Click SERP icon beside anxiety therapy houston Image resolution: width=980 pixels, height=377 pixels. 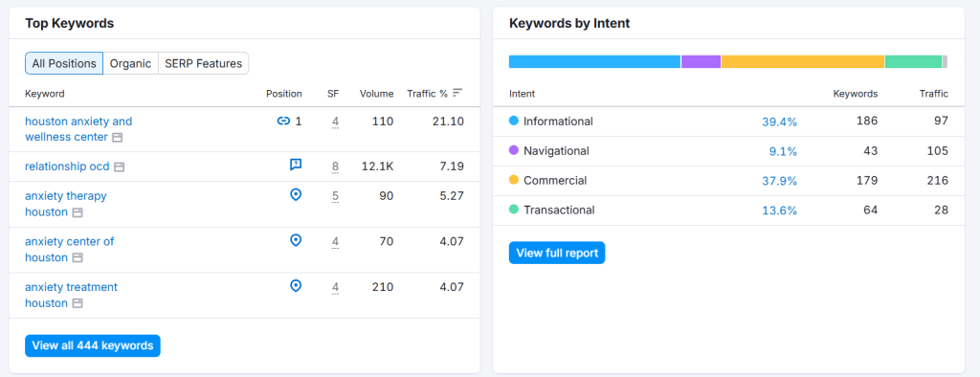(78, 212)
